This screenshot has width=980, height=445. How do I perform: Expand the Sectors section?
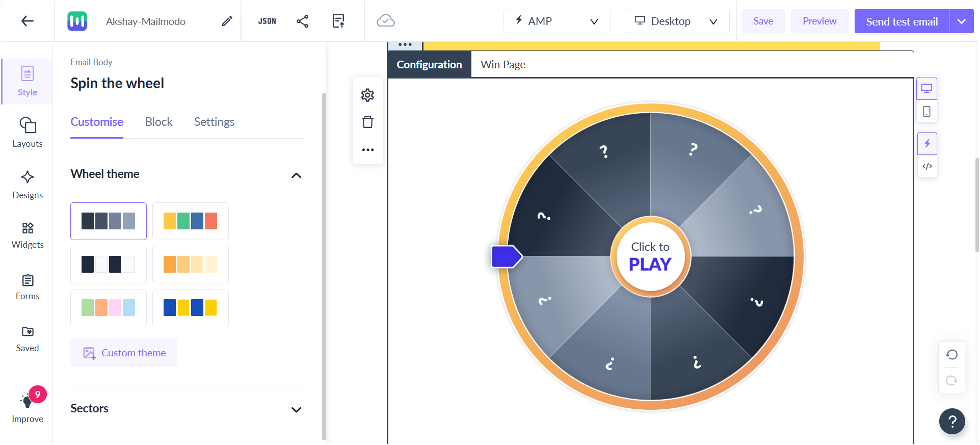click(x=296, y=409)
